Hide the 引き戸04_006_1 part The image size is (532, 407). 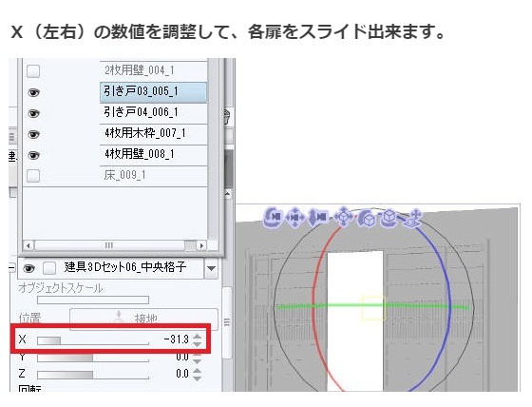pyautogui.click(x=33, y=113)
